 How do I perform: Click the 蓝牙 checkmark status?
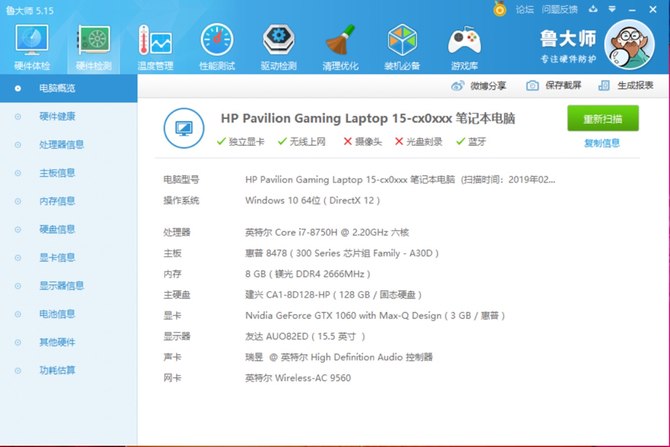click(x=471, y=141)
